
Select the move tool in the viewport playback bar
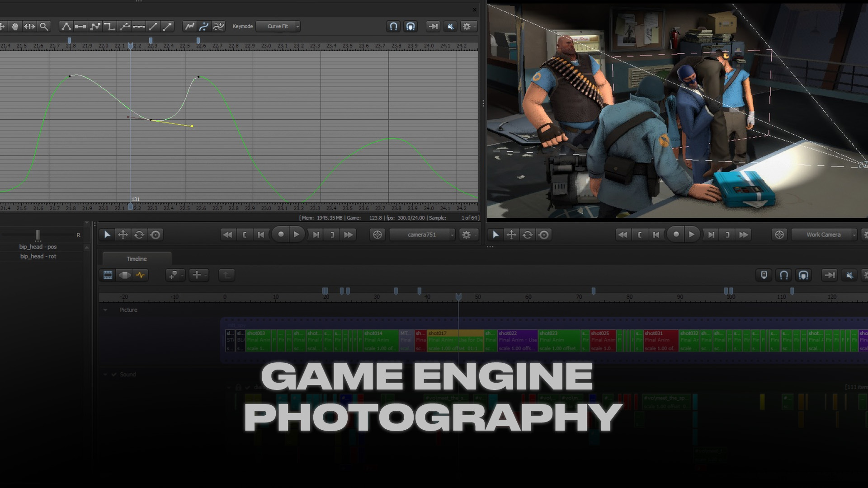click(123, 235)
